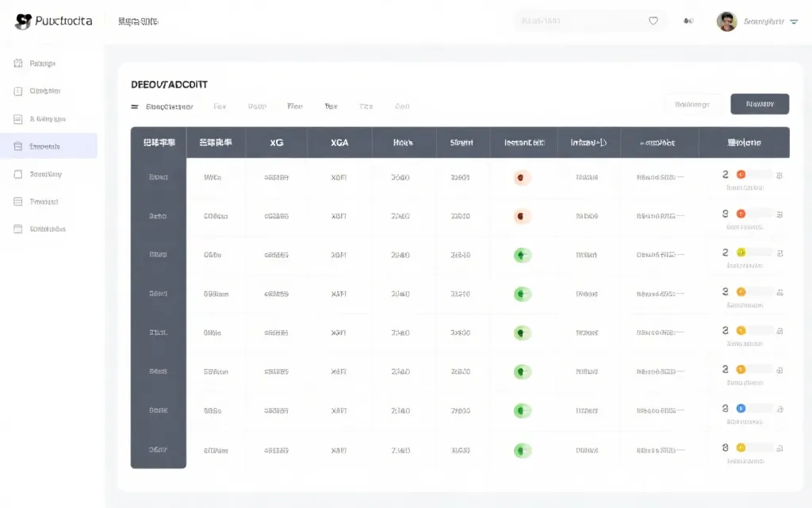Screen dimensions: 812x508
Task: Click the bottom sidebar item icon
Action: tap(18, 229)
